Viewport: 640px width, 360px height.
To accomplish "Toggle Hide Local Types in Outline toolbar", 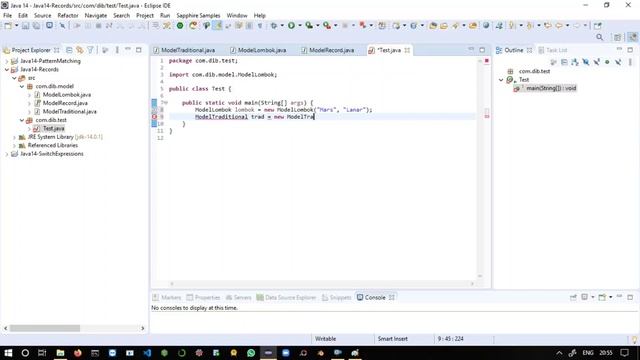I will (x=618, y=62).
